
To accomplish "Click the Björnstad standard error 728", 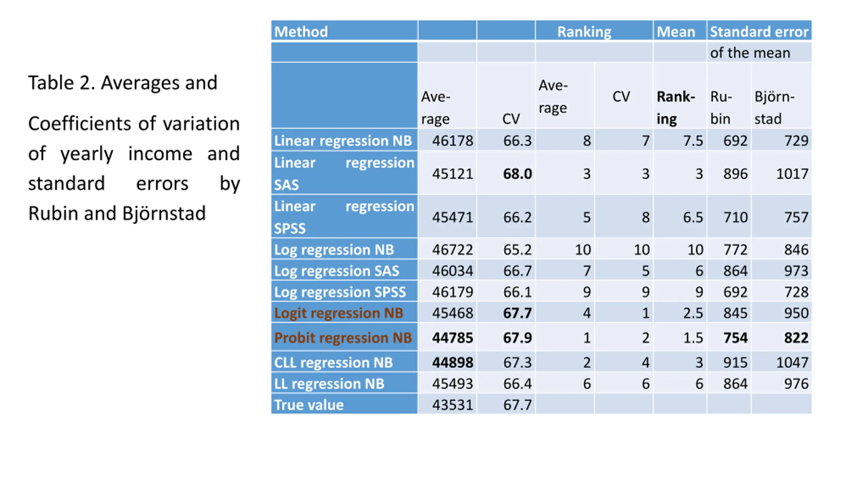I will (796, 291).
